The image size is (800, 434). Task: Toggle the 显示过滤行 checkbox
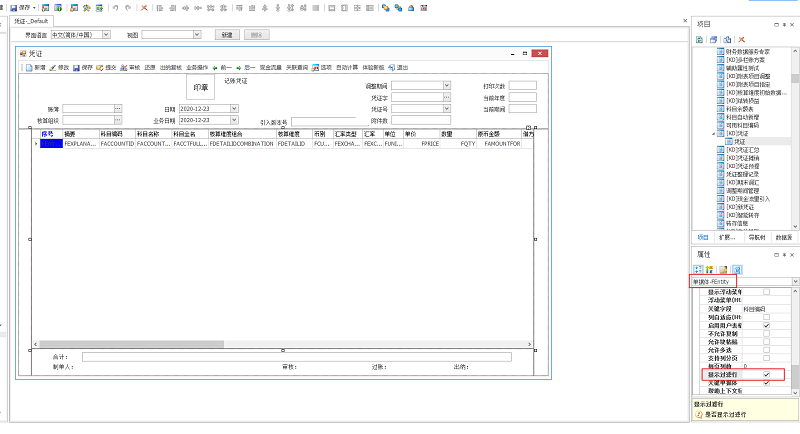[766, 375]
